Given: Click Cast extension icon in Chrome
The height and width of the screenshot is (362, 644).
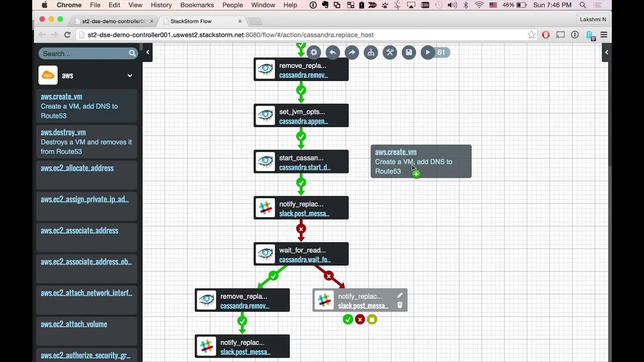Looking at the screenshot, I should pos(560,35).
